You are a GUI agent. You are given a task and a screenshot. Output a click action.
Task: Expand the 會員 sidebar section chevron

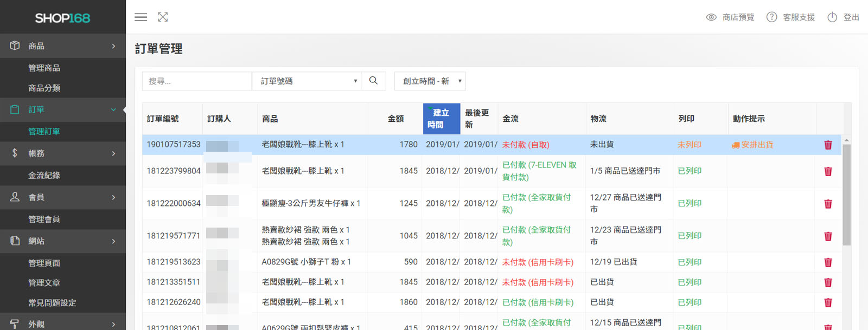(x=113, y=197)
